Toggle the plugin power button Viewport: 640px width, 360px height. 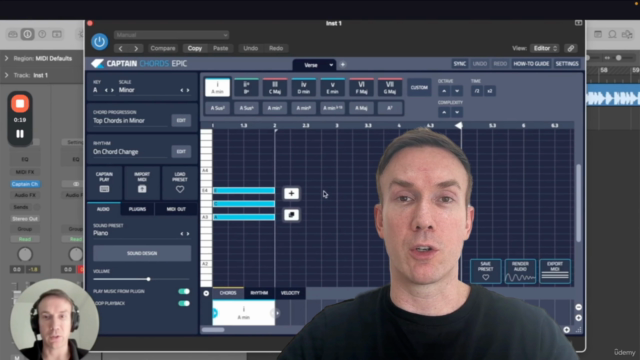[99, 42]
